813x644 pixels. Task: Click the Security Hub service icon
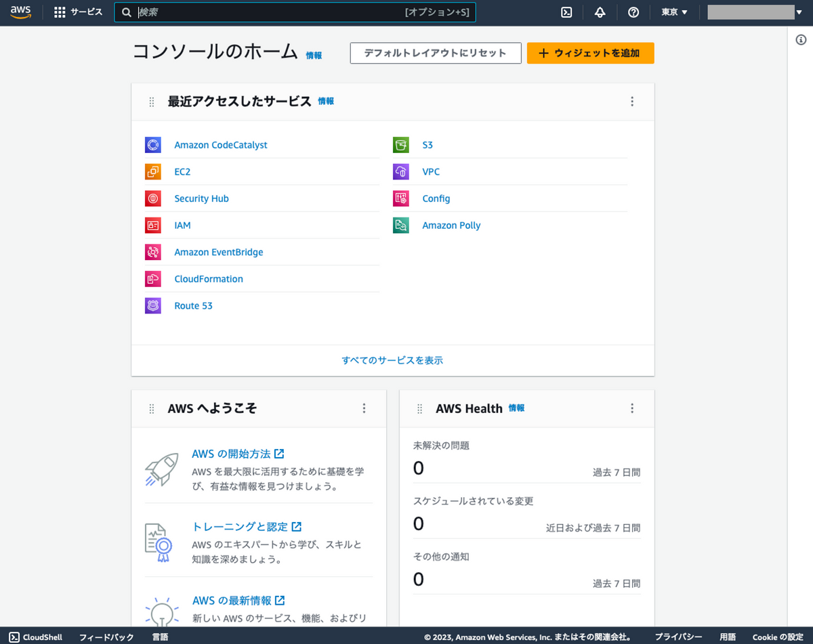(x=153, y=198)
